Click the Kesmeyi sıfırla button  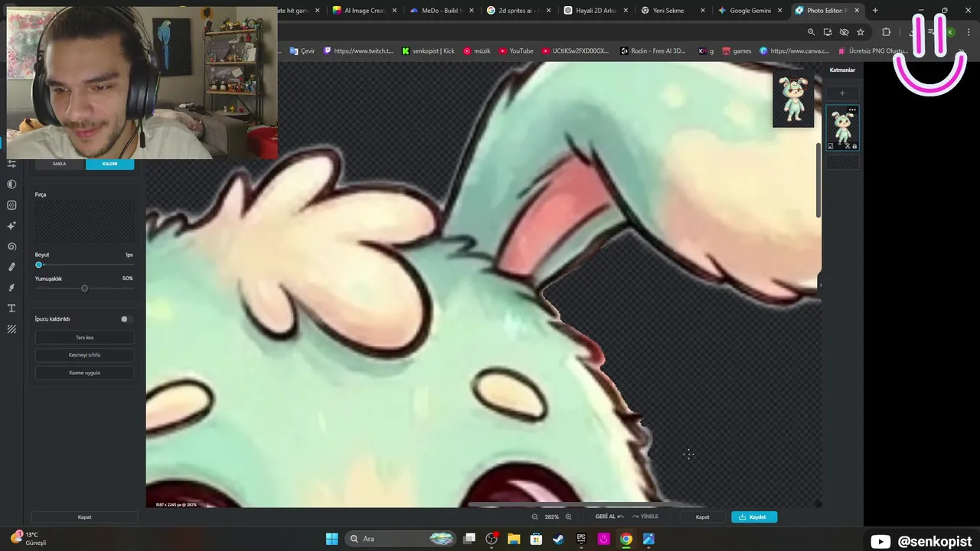[x=84, y=355]
